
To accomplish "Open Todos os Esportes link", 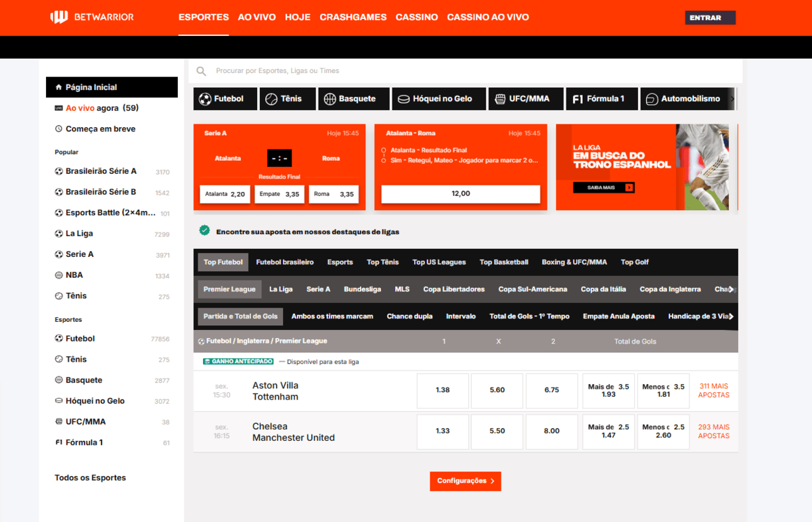I will 90,478.
